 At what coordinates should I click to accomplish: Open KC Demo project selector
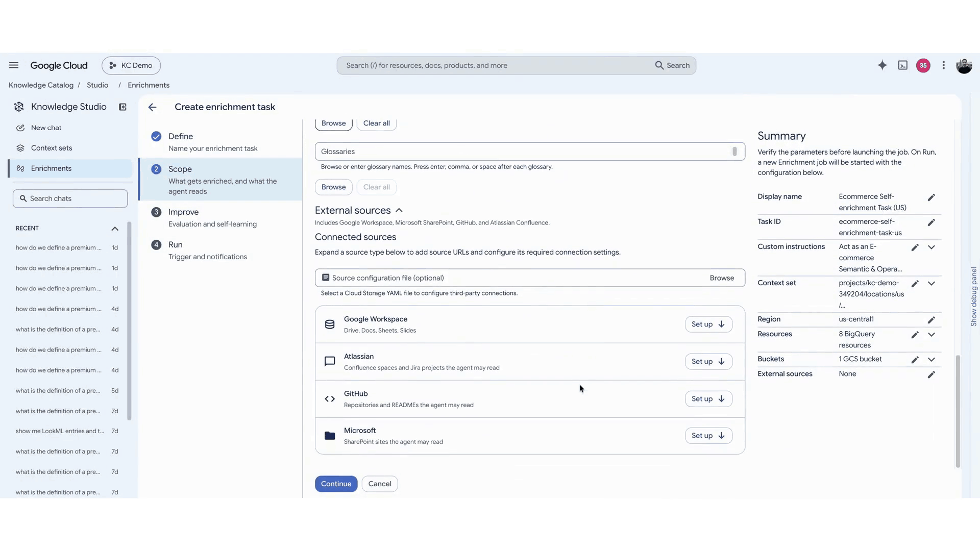(x=131, y=65)
